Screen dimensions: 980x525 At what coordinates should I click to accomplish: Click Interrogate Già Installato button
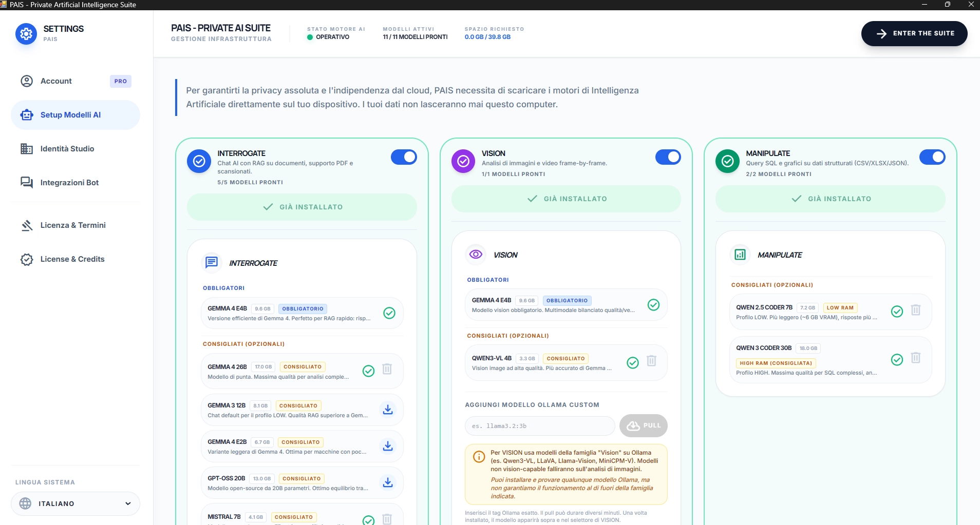[x=302, y=207]
